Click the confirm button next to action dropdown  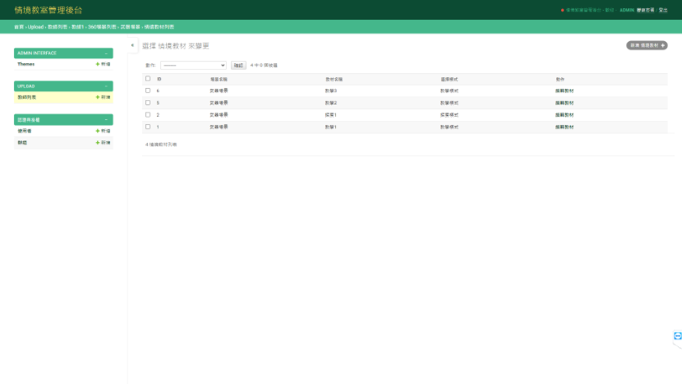[238, 65]
